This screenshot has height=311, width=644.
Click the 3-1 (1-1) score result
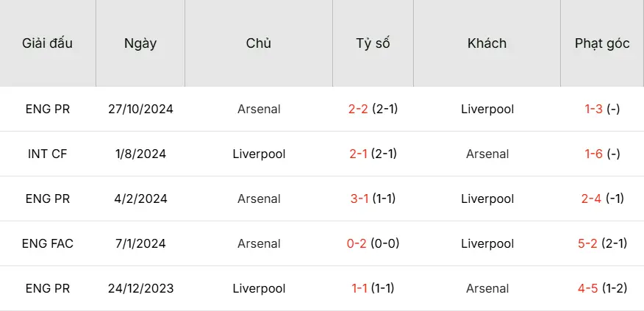(x=373, y=199)
